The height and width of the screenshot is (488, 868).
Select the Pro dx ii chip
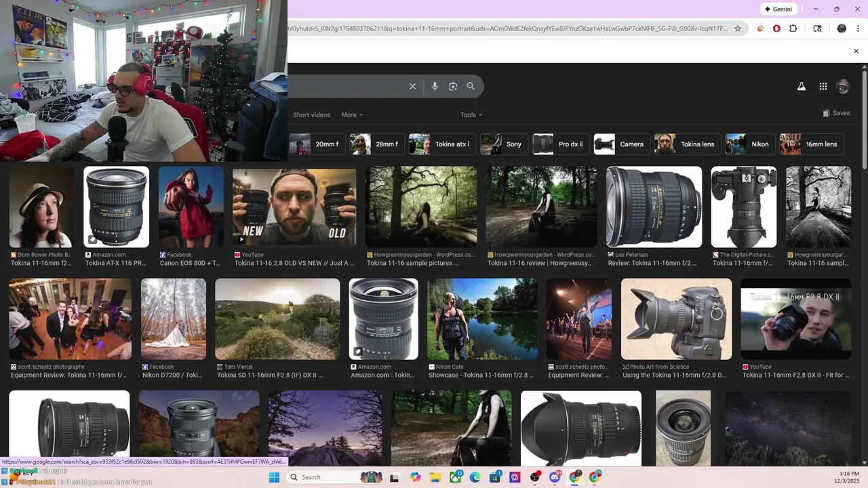[x=560, y=144]
